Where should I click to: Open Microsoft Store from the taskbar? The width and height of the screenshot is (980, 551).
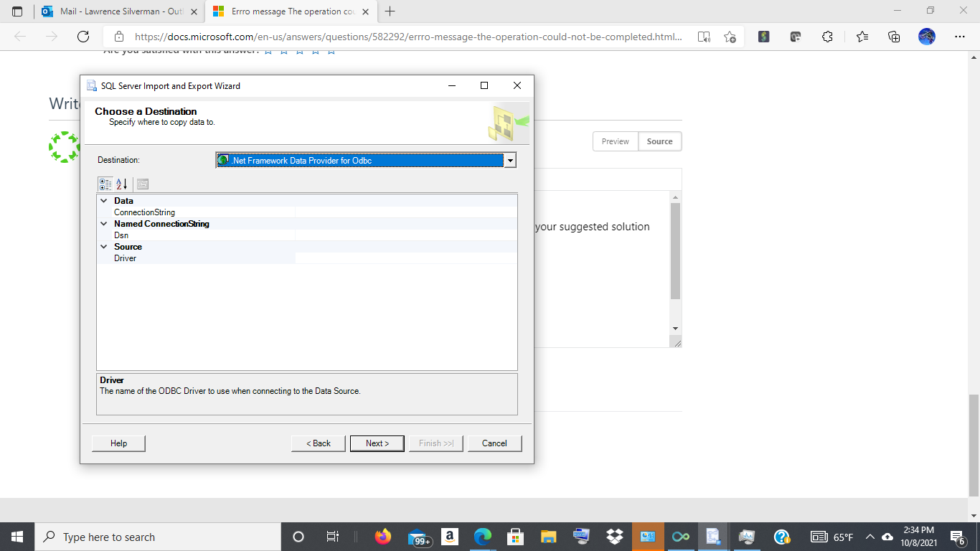click(x=515, y=537)
